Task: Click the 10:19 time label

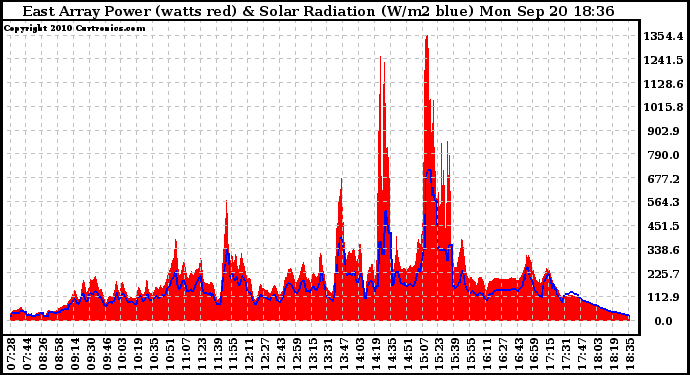Action: pyautogui.click(x=138, y=354)
